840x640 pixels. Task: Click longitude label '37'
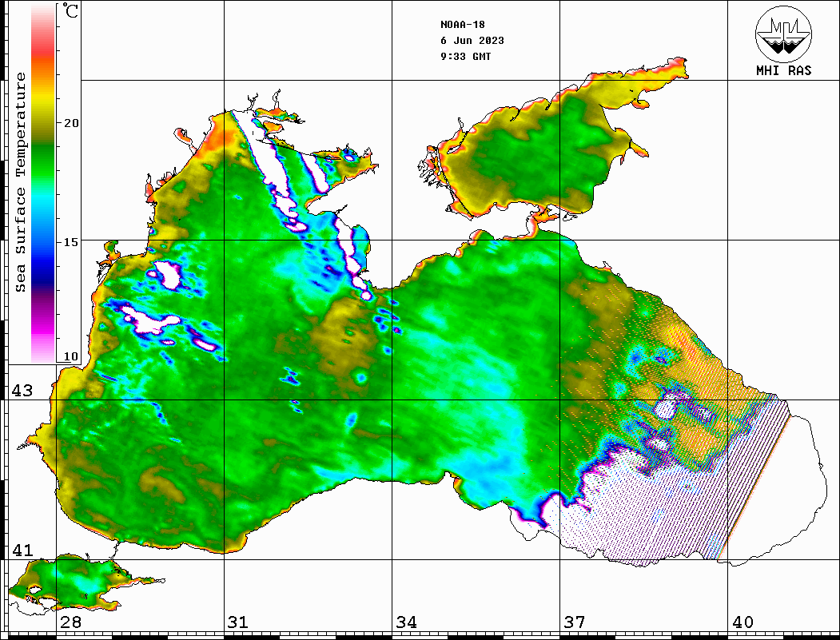click(x=575, y=622)
